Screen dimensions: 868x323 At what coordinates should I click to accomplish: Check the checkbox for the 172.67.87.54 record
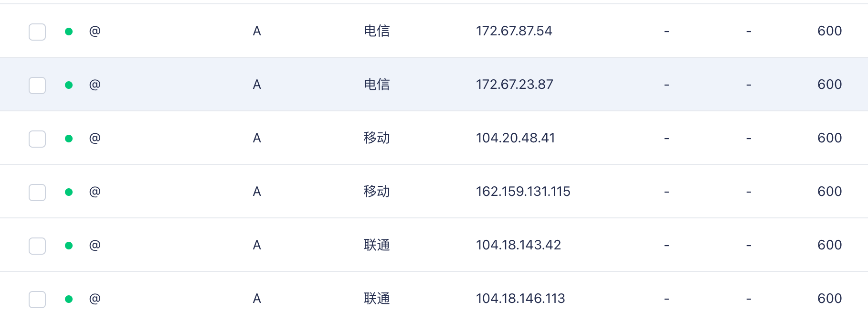coord(37,31)
